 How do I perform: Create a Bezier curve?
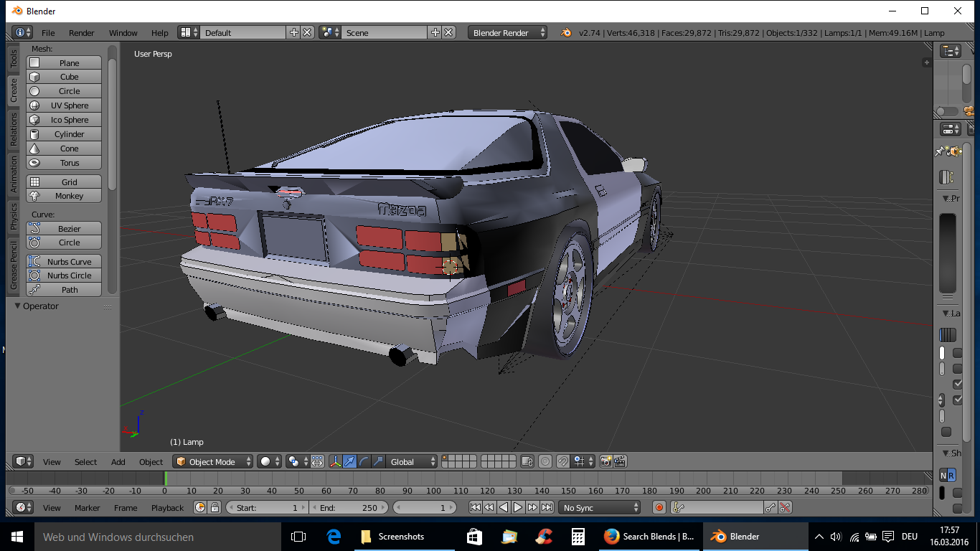[x=64, y=229]
